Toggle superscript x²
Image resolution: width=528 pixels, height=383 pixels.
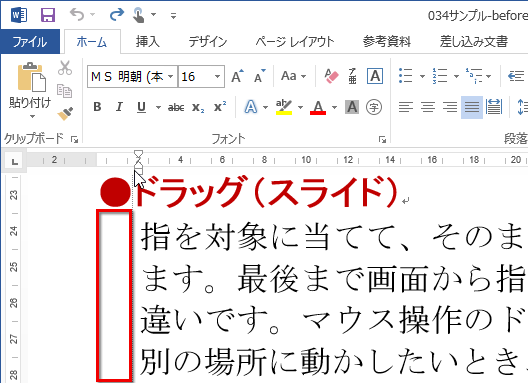220,107
